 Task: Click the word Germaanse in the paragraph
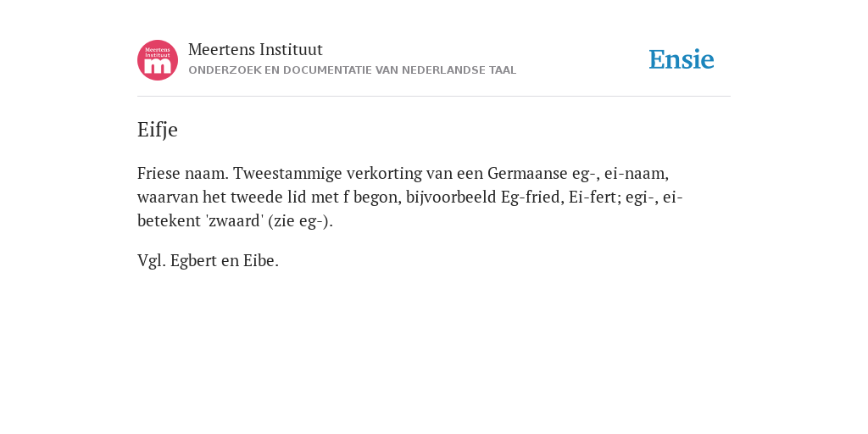[x=527, y=173]
